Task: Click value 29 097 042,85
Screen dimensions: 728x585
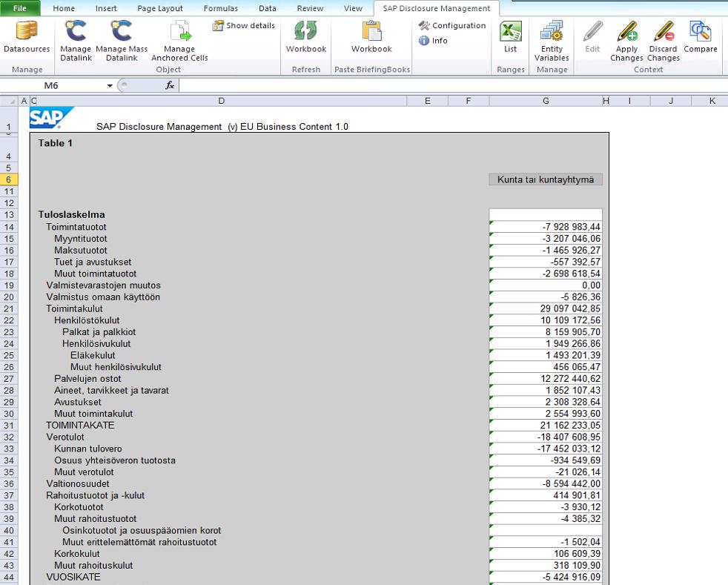Action: [x=546, y=308]
